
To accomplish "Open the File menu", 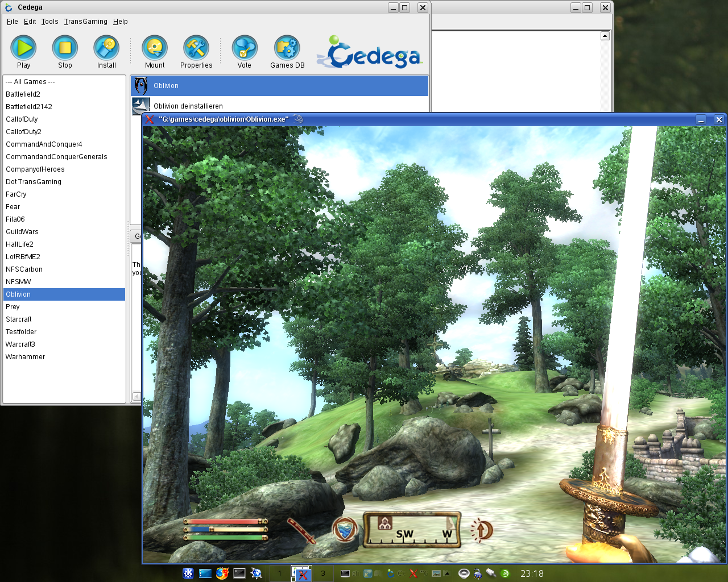I will (11, 21).
